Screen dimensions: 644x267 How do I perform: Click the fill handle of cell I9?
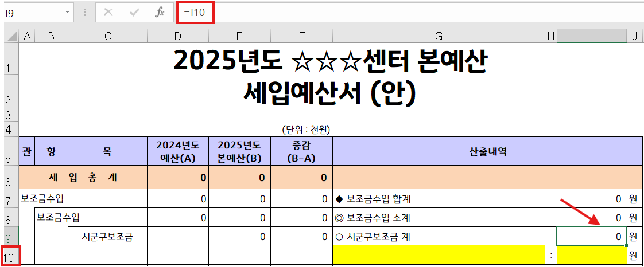[626, 245]
